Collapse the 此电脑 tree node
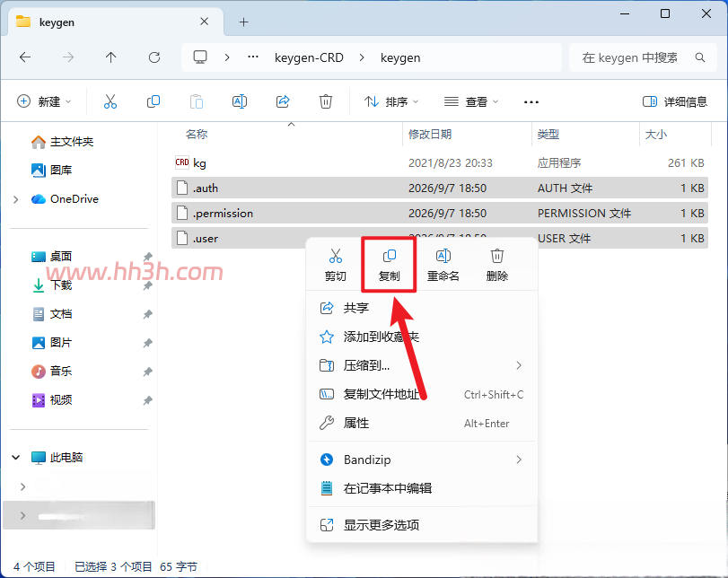This screenshot has height=578, width=728. click(16, 458)
